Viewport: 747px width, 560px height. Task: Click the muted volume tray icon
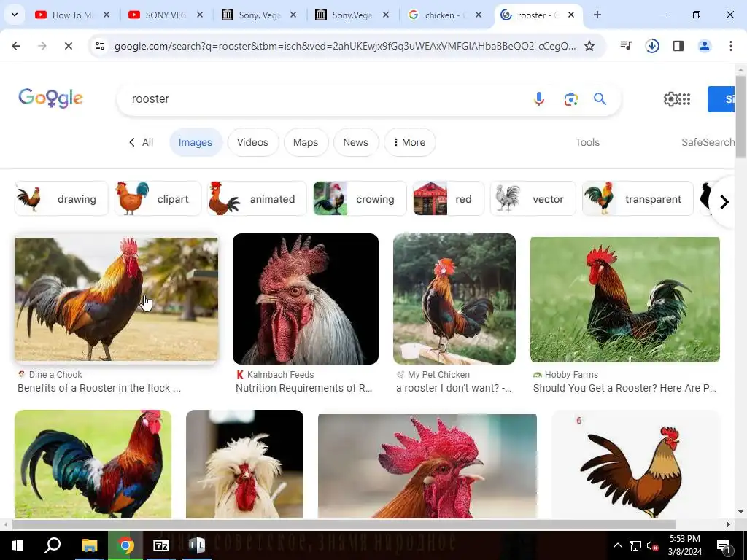[x=652, y=545]
